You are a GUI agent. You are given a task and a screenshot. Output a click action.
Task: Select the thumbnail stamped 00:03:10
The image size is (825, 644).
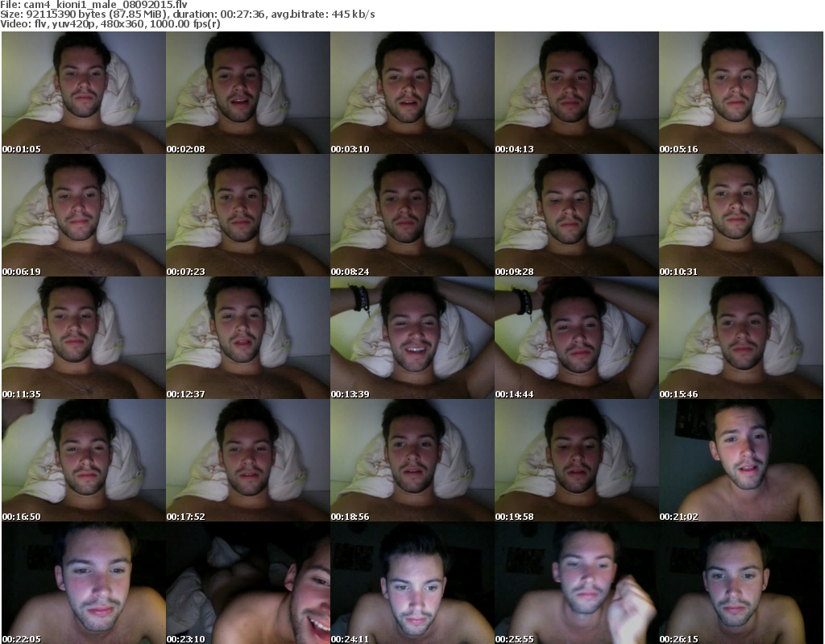click(412, 93)
